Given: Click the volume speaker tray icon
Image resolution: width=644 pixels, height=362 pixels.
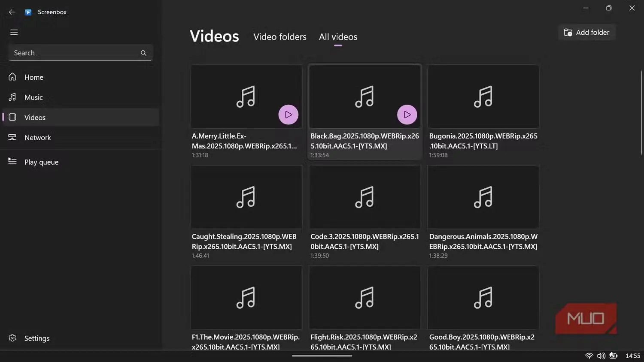Looking at the screenshot, I should point(601,356).
